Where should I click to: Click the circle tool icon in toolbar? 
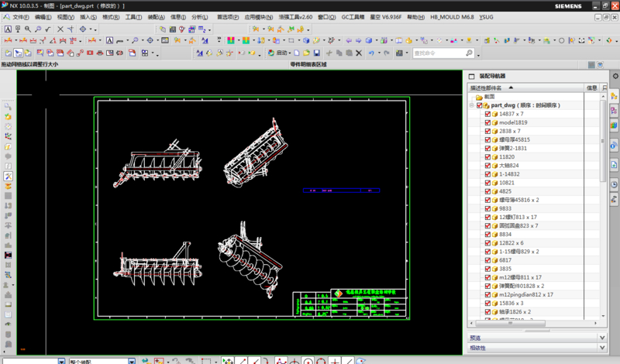[561, 40]
